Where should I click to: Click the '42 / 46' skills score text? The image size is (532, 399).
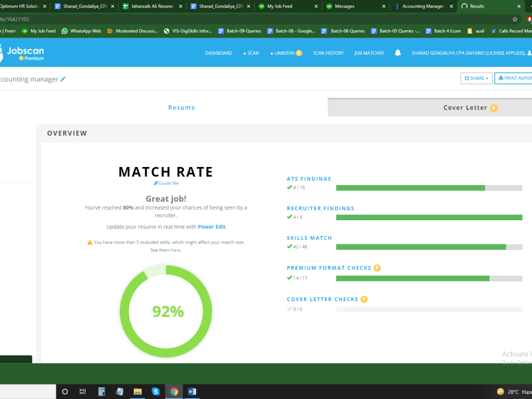300,247
